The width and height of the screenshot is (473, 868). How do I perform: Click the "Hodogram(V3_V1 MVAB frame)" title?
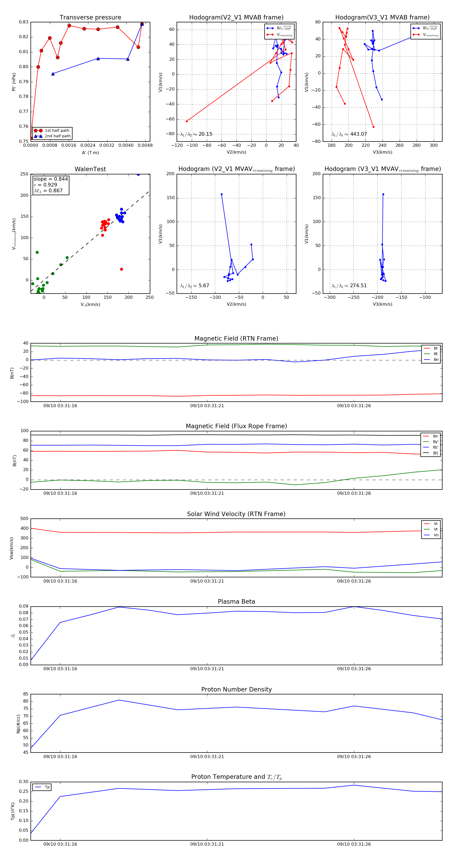(x=382, y=18)
